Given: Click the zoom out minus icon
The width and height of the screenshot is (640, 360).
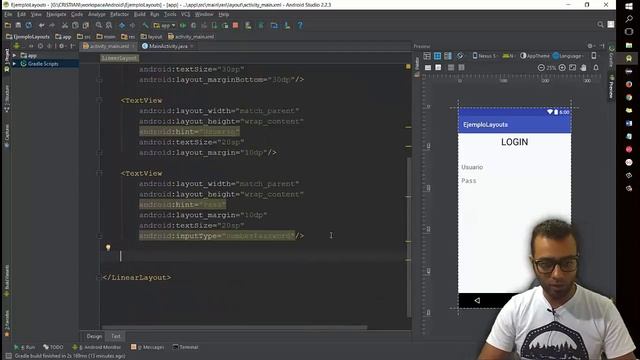Looking at the screenshot, I should point(541,68).
